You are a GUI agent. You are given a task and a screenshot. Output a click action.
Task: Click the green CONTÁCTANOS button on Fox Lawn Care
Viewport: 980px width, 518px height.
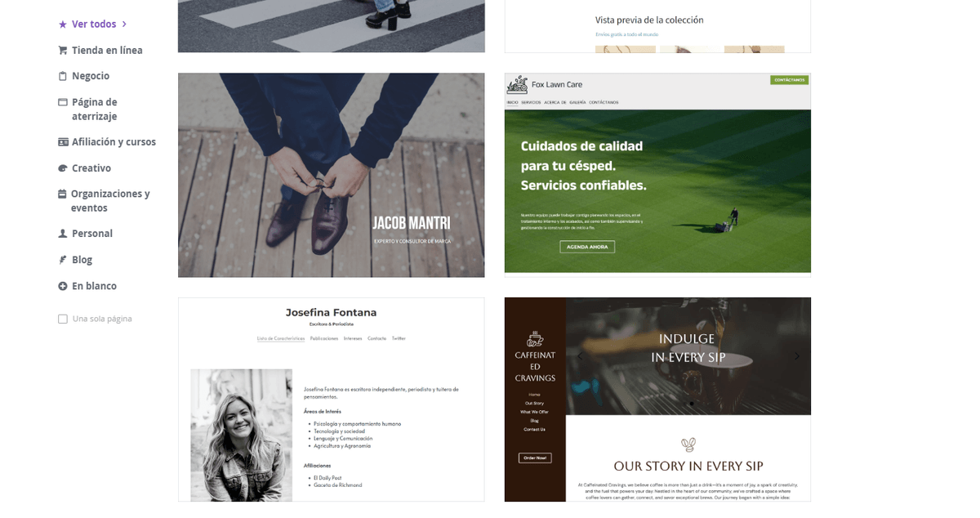click(789, 80)
